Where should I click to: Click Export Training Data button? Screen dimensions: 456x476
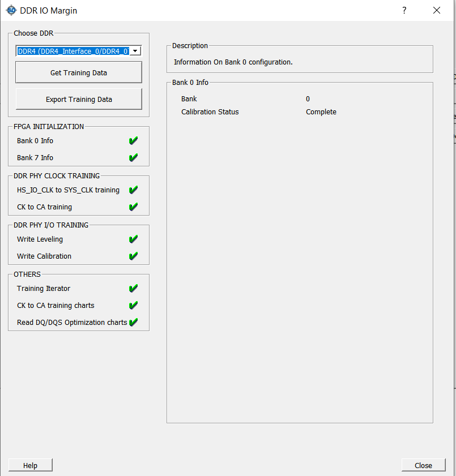[79, 99]
